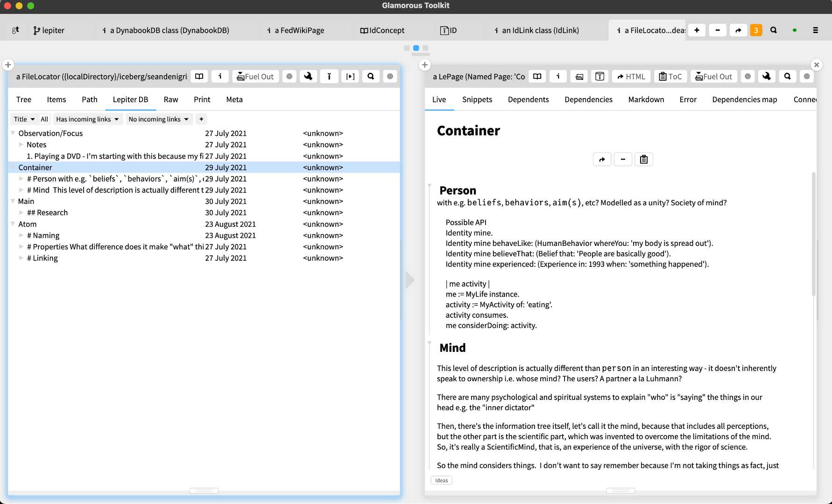Select the # Properties row
This screenshot has height=504, width=832.
[204, 246]
